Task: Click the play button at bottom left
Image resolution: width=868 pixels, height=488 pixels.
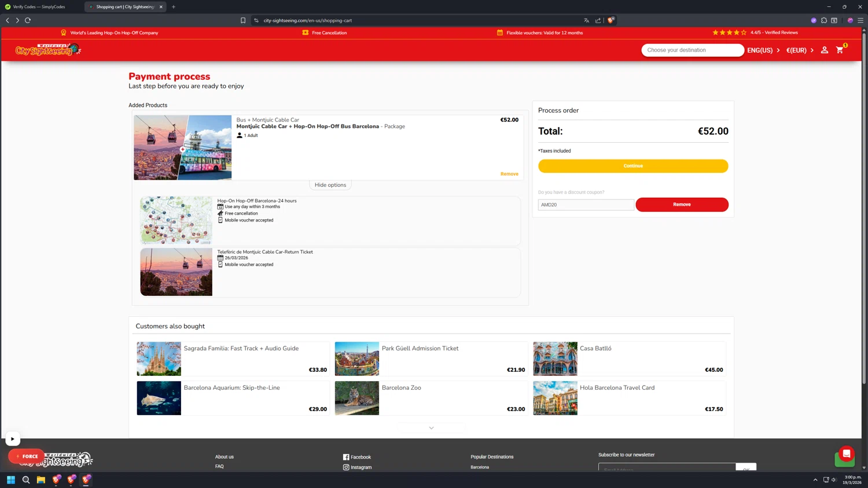Action: click(12, 439)
